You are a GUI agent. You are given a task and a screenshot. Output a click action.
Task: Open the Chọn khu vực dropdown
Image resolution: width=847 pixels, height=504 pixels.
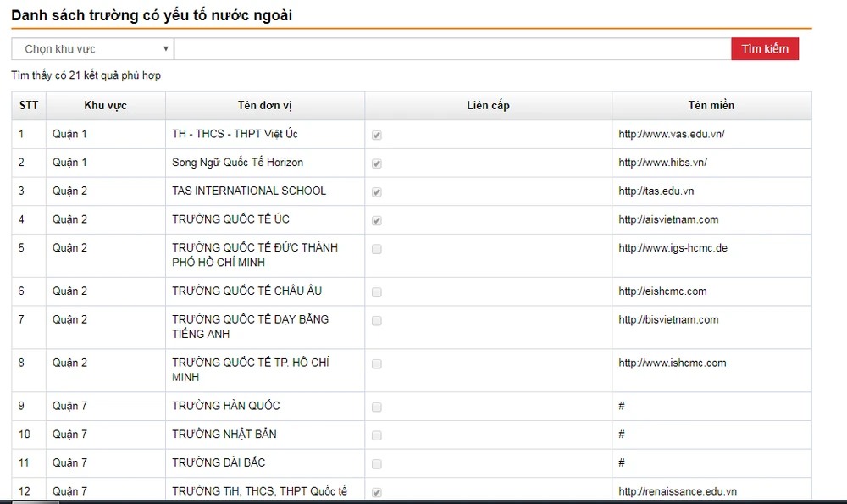click(x=92, y=49)
